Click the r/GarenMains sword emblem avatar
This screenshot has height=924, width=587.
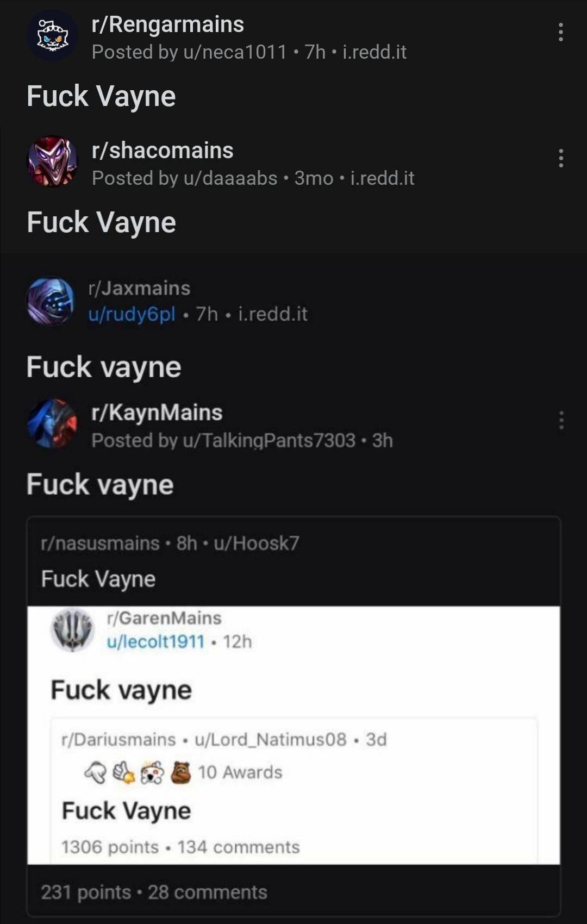[72, 629]
